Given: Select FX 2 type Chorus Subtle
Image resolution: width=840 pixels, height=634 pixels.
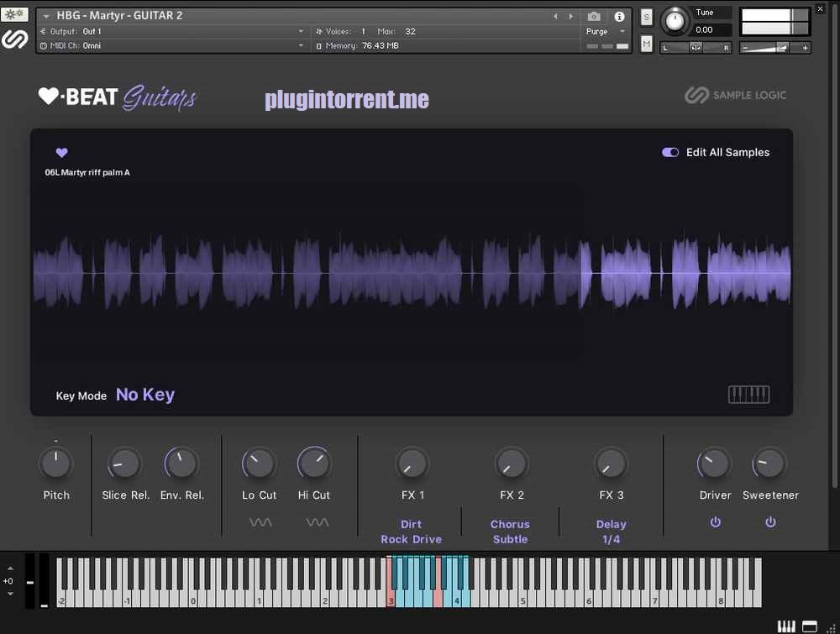Looking at the screenshot, I should click(x=510, y=532).
